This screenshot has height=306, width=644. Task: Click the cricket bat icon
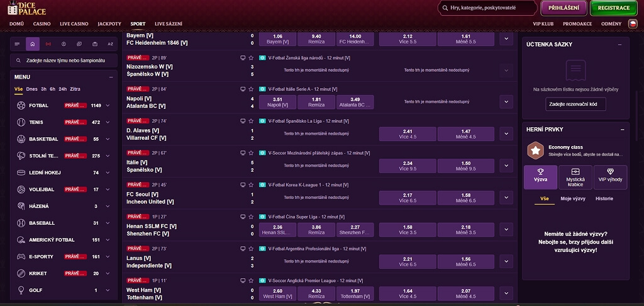[21, 273]
